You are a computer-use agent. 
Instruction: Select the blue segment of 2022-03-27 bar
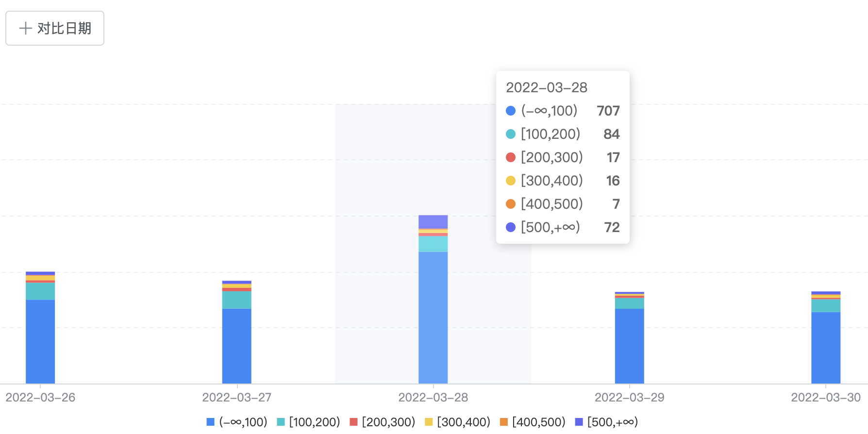pos(237,346)
